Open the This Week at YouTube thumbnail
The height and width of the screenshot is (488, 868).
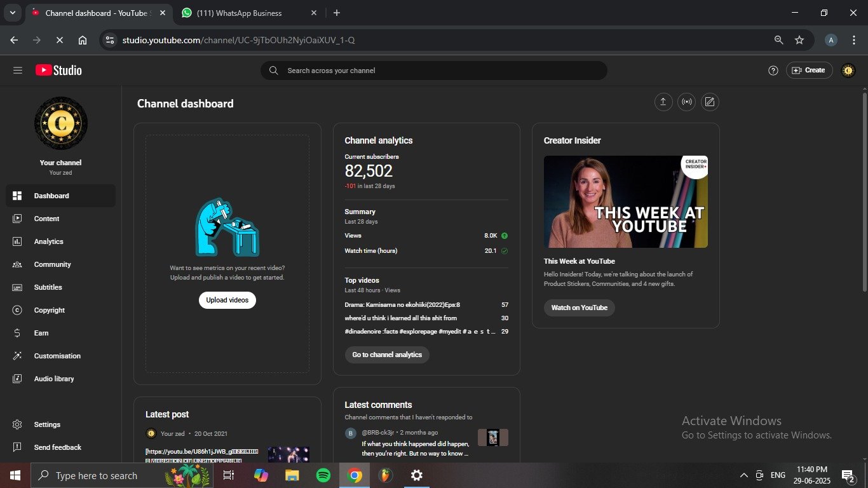pos(626,201)
